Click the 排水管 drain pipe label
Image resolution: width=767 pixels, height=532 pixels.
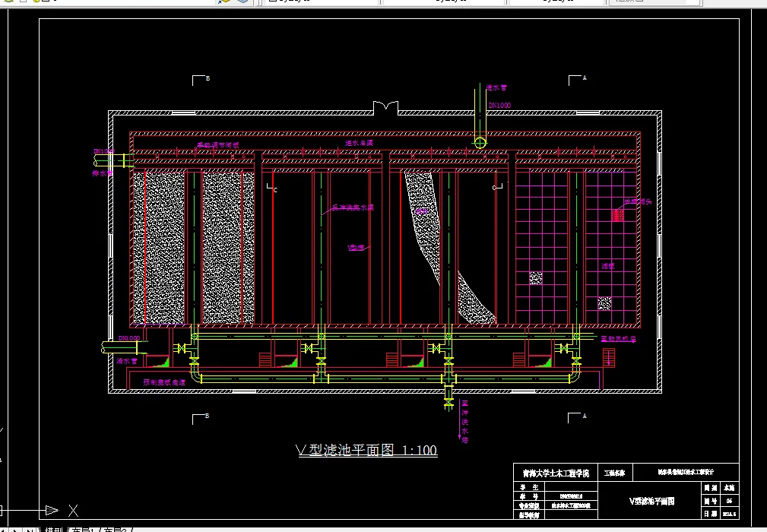(102, 173)
